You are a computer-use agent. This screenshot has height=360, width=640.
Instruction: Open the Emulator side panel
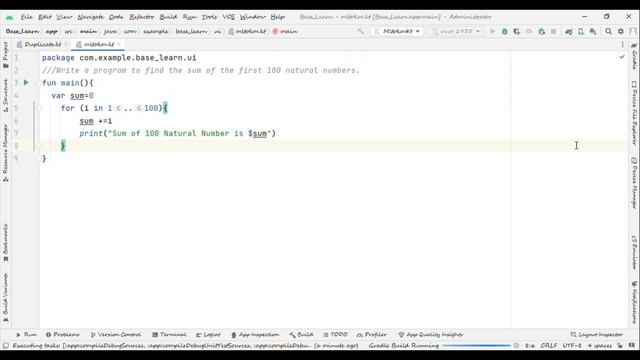point(634,252)
